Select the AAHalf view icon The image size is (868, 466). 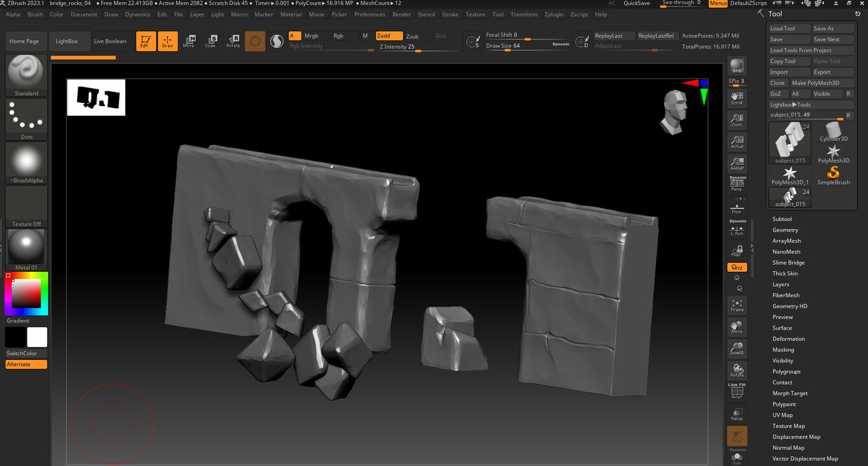coord(737,163)
